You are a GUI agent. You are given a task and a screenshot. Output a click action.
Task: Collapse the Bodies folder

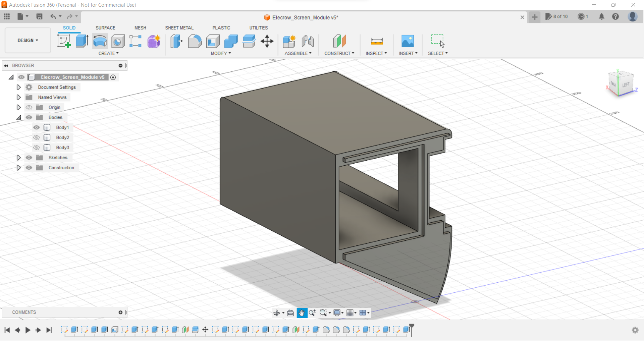point(19,117)
